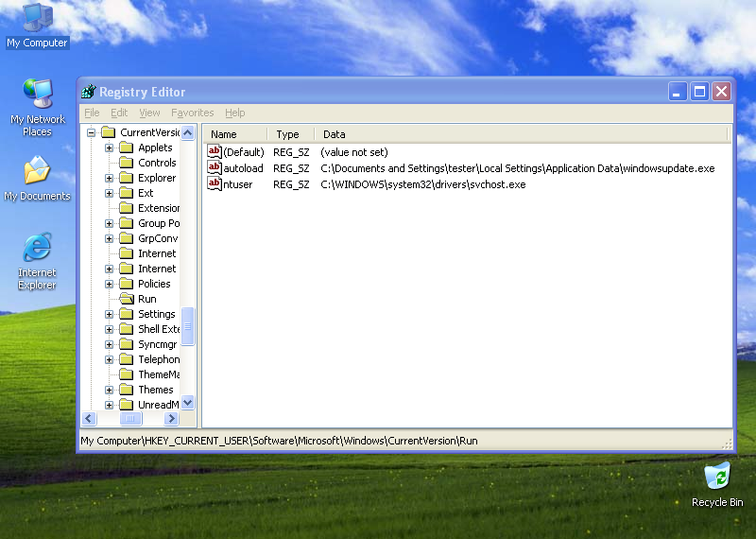Select the (Default) value string icon
This screenshot has height=539, width=756.
pyautogui.click(x=215, y=151)
